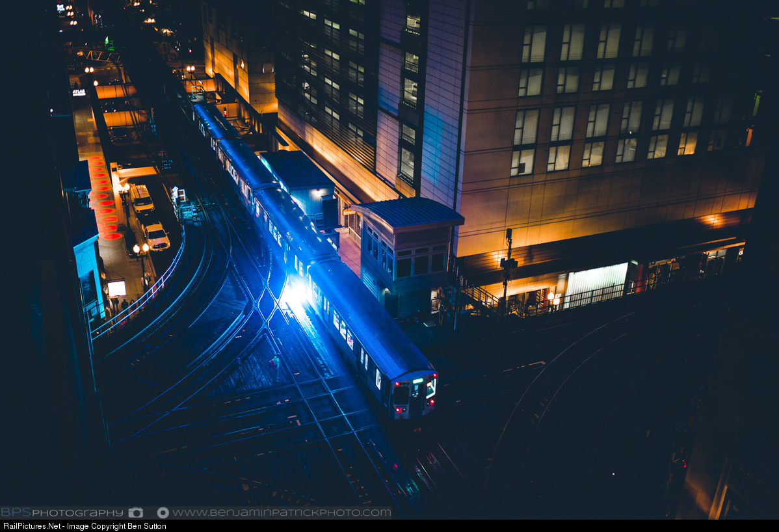The width and height of the screenshot is (779, 532).
Task: Click the station house's blue metal roof
Action: (x=408, y=212)
